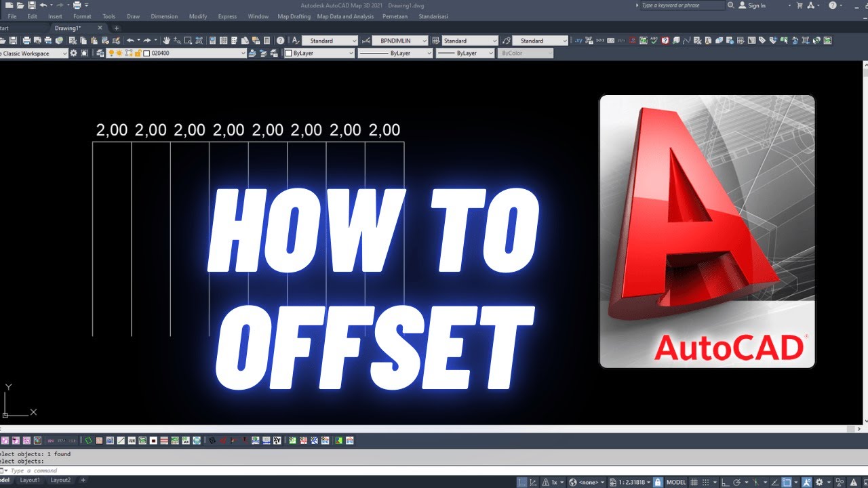The width and height of the screenshot is (868, 488).
Task: Open the Map Data and Analysis menu
Action: 345,16
